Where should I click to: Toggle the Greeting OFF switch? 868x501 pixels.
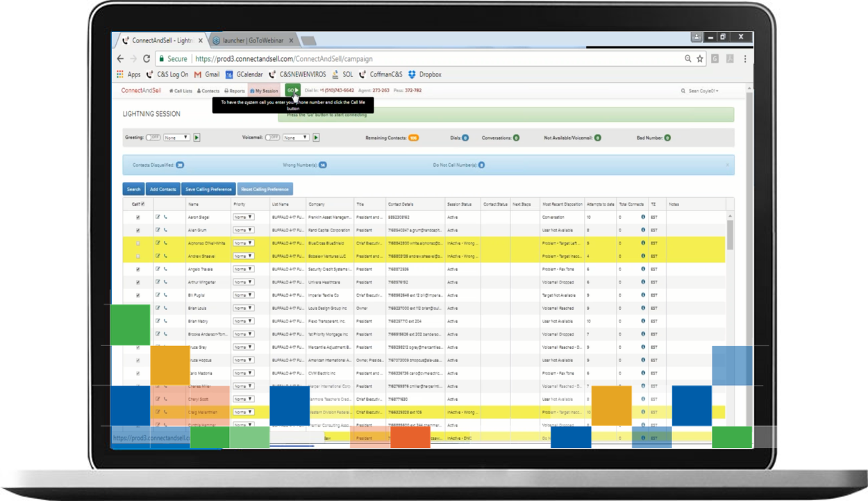(x=153, y=138)
